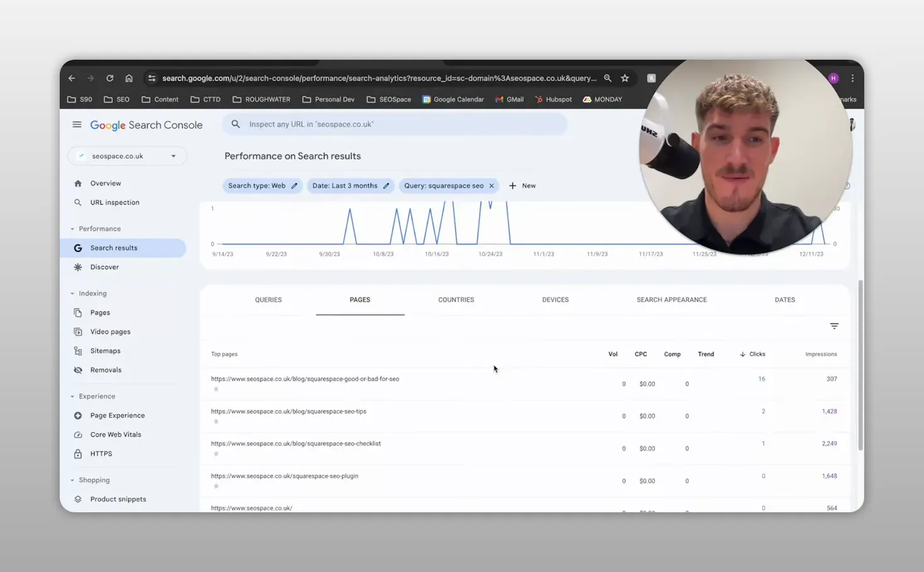
Task: Bookmark this page with star icon
Action: [x=625, y=79]
